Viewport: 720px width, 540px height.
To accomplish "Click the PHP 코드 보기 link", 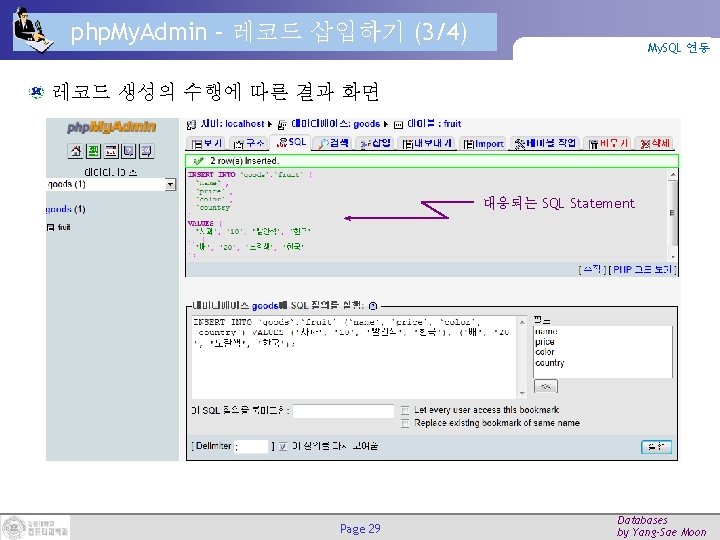I will [642, 270].
